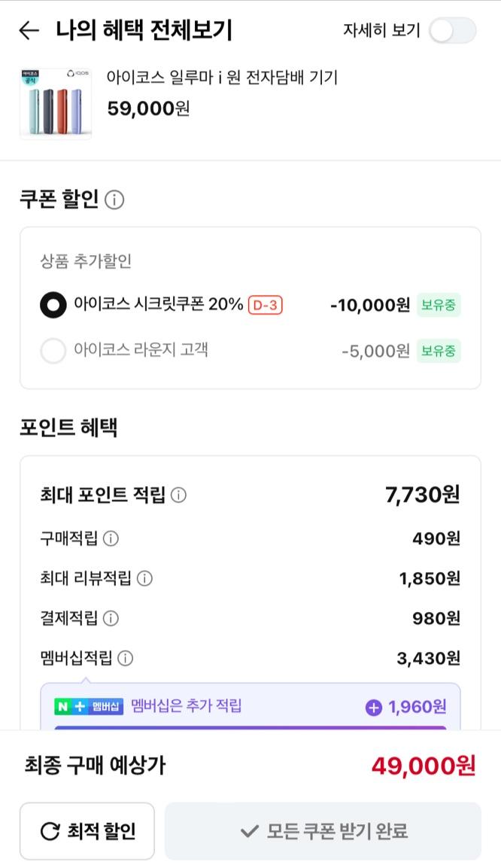
Task: Tap info icon beside 멤버십적립
Action: pyautogui.click(x=125, y=659)
